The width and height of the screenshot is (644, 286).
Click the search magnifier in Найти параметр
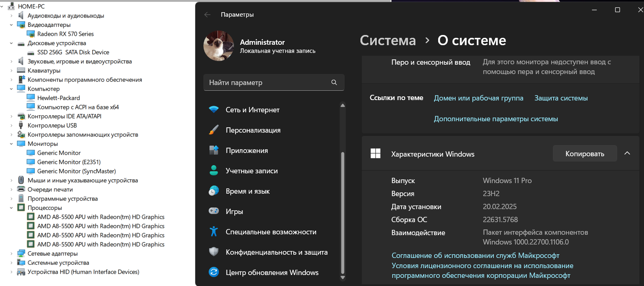(x=334, y=82)
